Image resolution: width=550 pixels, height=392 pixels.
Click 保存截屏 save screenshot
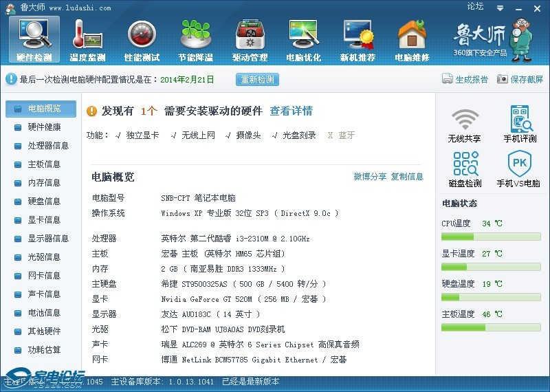point(520,80)
